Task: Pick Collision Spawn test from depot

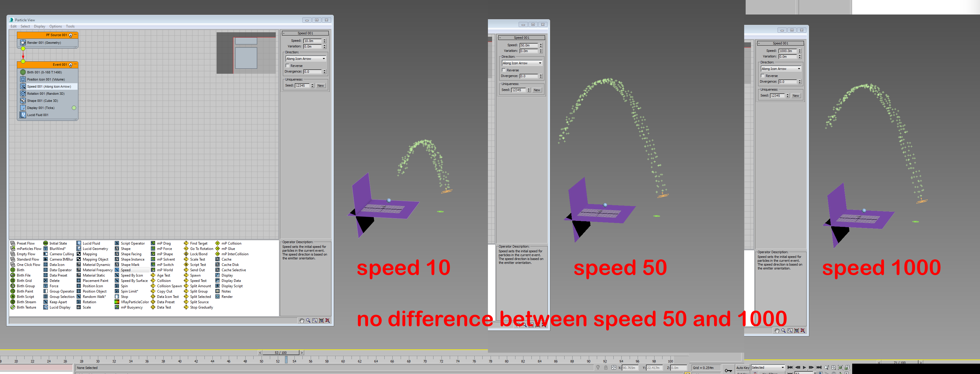Action: click(x=169, y=286)
